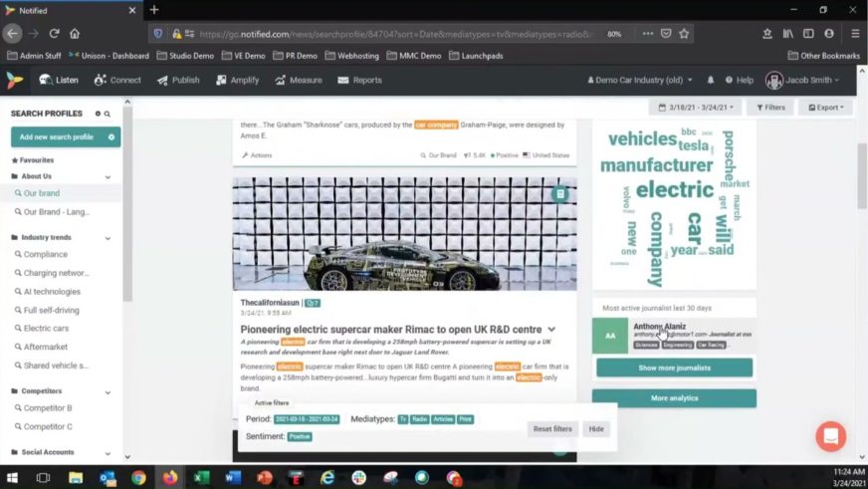The height and width of the screenshot is (489, 868).
Task: Click the AA journalist avatar
Action: [610, 336]
